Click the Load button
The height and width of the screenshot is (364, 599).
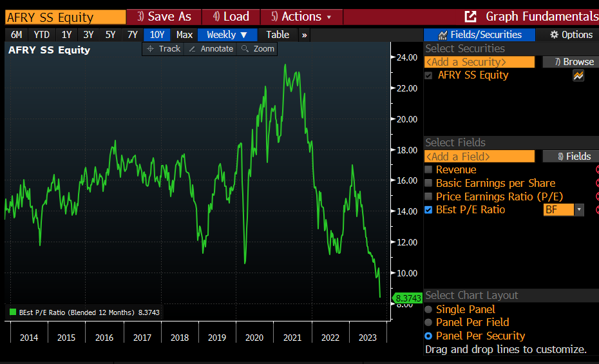click(x=231, y=17)
